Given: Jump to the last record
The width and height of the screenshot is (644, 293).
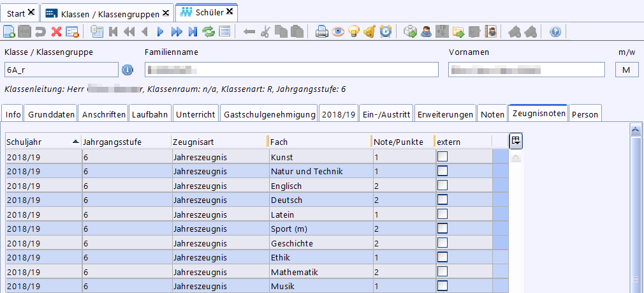Looking at the screenshot, I should tap(193, 32).
